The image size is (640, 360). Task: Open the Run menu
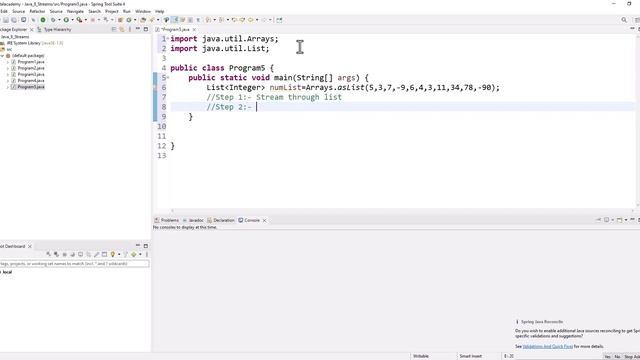point(127,11)
